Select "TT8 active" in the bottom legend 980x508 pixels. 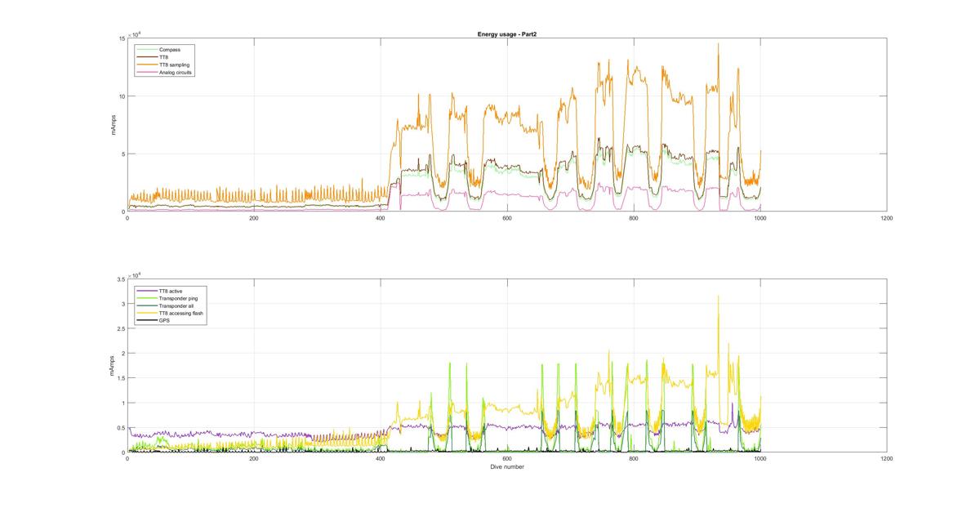click(171, 292)
